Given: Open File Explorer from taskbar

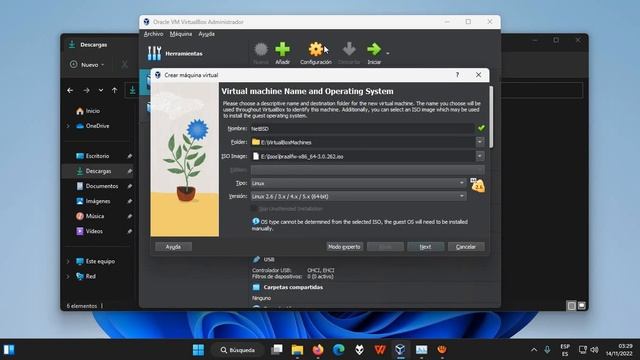Looking at the screenshot, I should pyautogui.click(x=297, y=350).
